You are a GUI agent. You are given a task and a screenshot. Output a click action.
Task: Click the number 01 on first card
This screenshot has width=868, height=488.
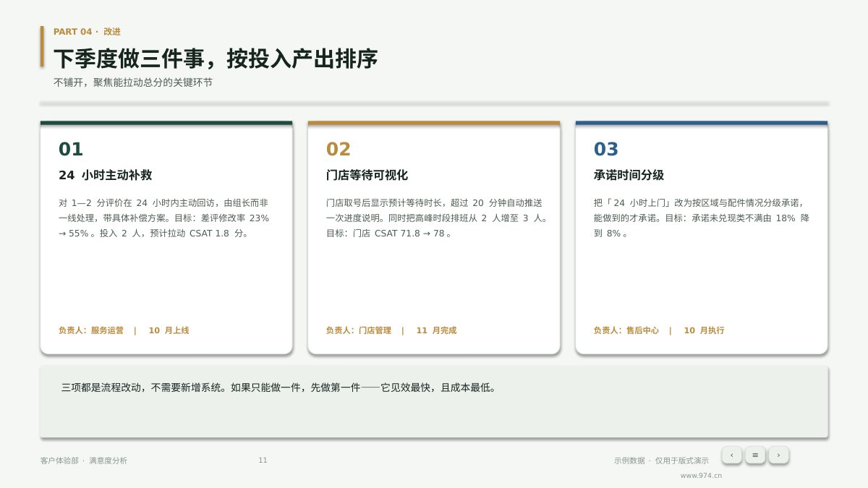click(x=71, y=149)
